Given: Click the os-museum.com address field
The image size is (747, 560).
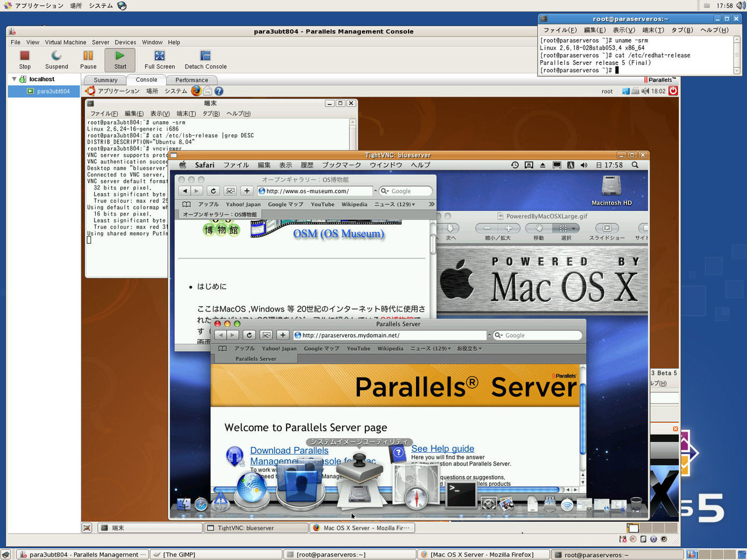Looking at the screenshot, I should tap(316, 191).
